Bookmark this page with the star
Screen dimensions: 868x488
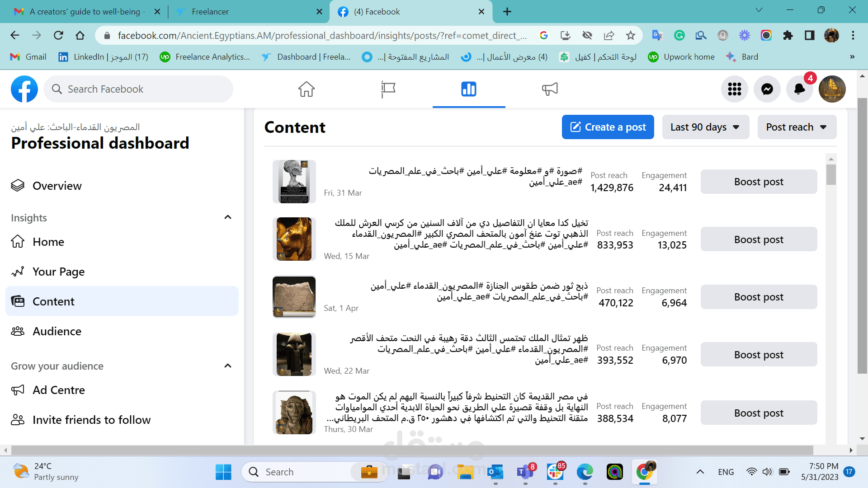pos(630,35)
